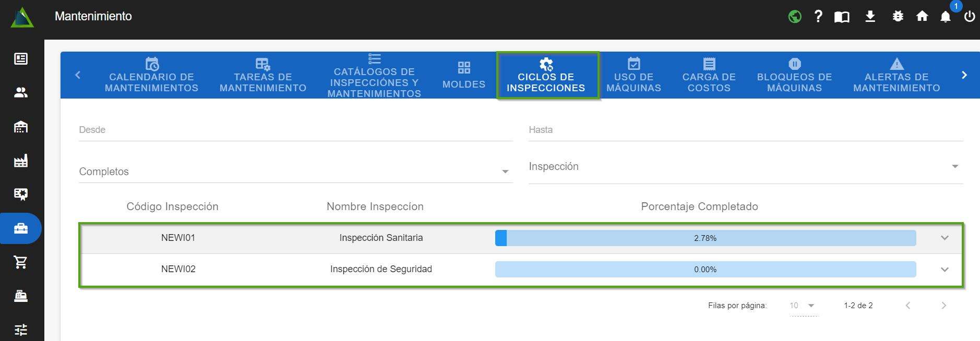
Task: Switch to Uso de Máquinas tab
Action: [x=634, y=75]
